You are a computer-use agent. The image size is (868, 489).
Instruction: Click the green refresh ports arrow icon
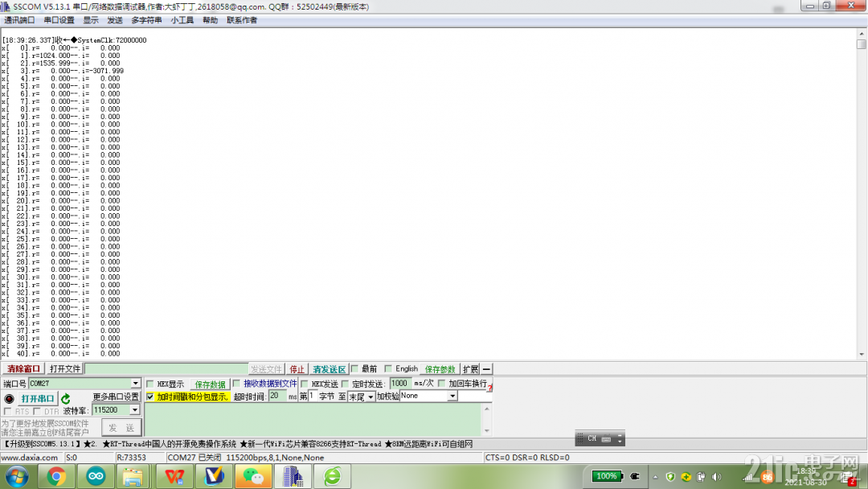(x=66, y=399)
